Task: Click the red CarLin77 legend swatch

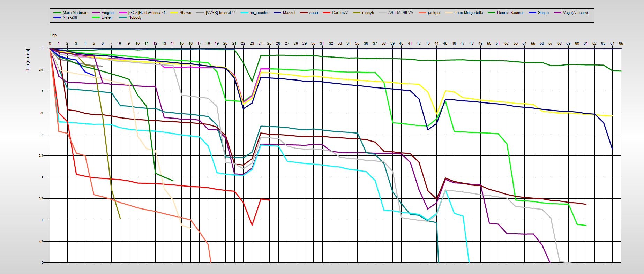Action: pos(326,13)
